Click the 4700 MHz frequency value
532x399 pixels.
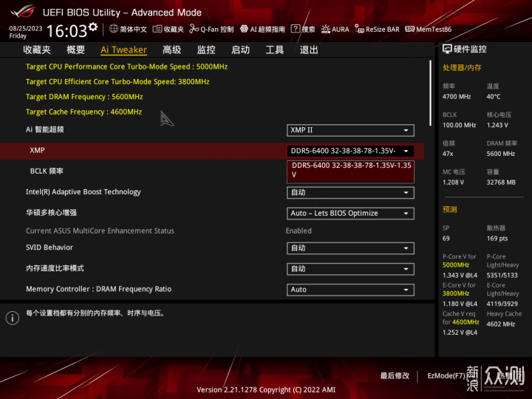click(457, 97)
